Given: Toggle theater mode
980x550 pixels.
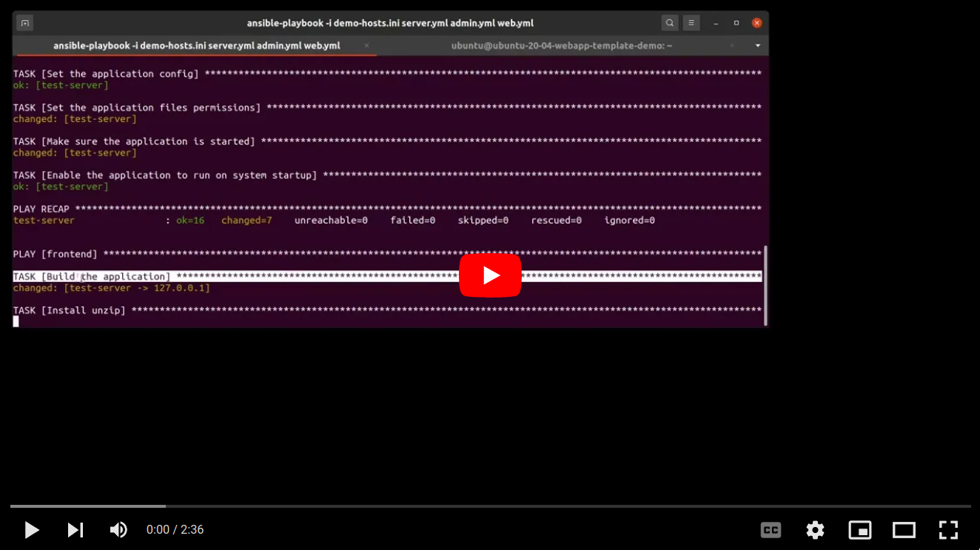Looking at the screenshot, I should click(904, 530).
